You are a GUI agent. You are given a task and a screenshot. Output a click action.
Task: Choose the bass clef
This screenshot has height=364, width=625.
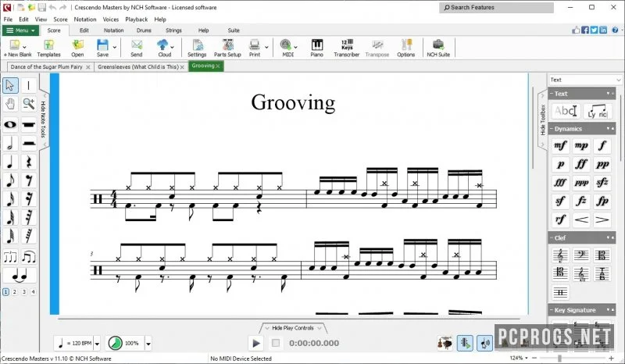click(581, 255)
